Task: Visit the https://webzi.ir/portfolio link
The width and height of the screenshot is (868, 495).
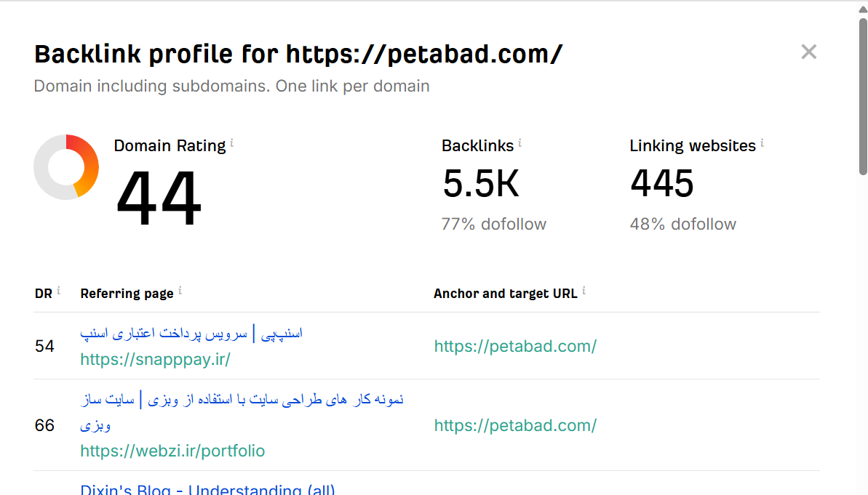Action: pyautogui.click(x=172, y=451)
